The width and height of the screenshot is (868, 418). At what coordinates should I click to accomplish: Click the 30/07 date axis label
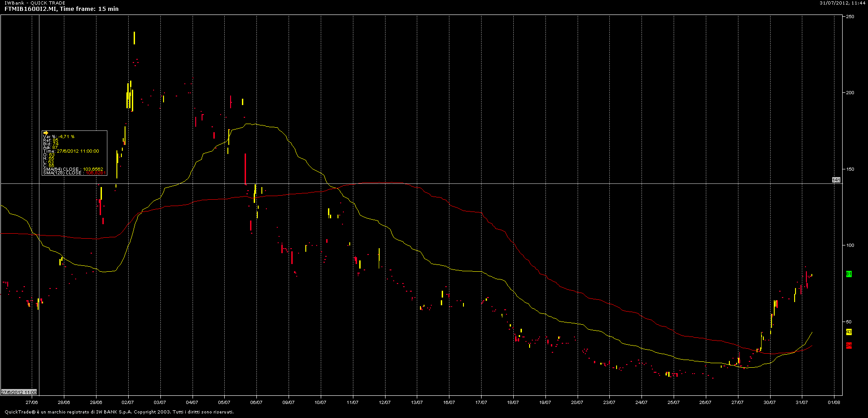[x=770, y=402]
